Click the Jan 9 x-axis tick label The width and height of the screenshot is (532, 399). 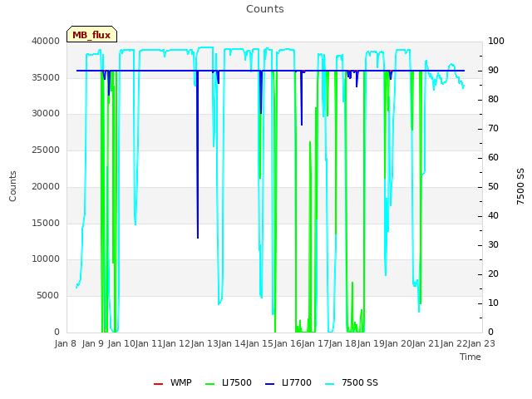point(92,343)
